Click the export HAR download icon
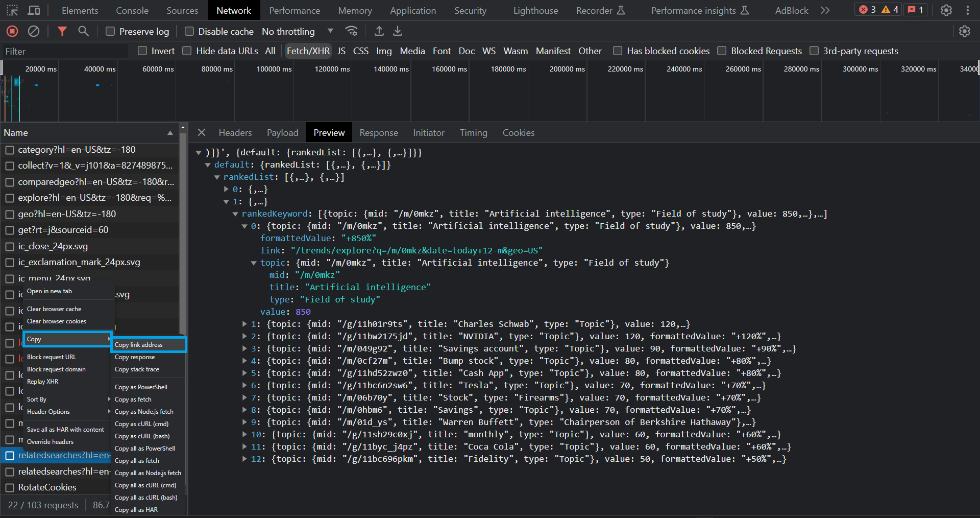 point(398,32)
